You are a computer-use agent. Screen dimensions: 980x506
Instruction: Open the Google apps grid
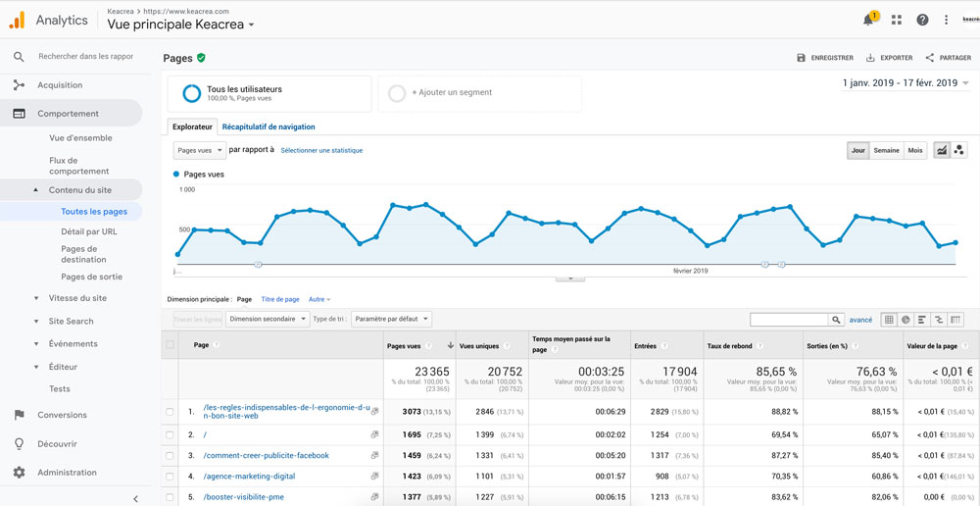tap(896, 20)
